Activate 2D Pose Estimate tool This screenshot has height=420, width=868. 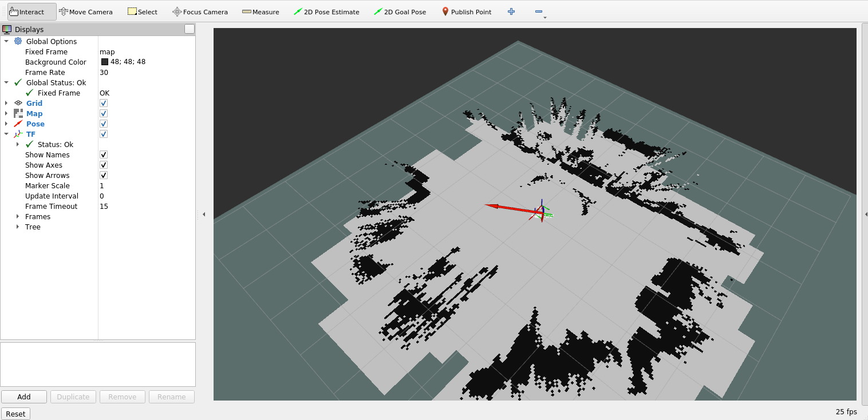click(326, 12)
